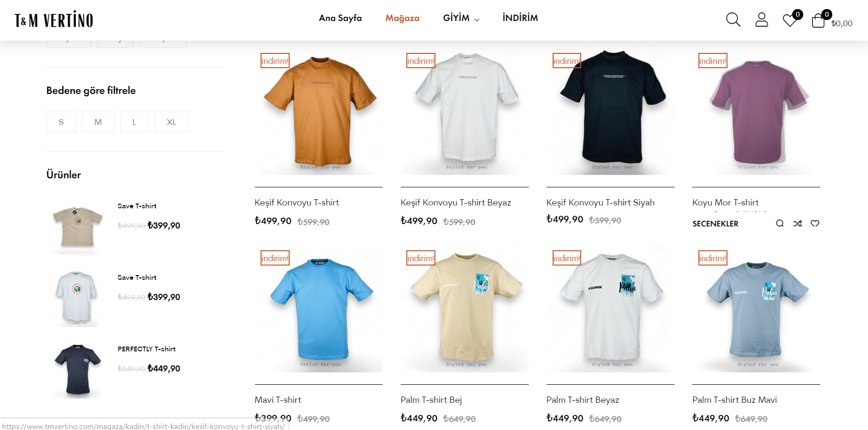The image size is (868, 430).
Task: Quick view Koyu Mor T-shirt magnifier icon
Action: 780,223
